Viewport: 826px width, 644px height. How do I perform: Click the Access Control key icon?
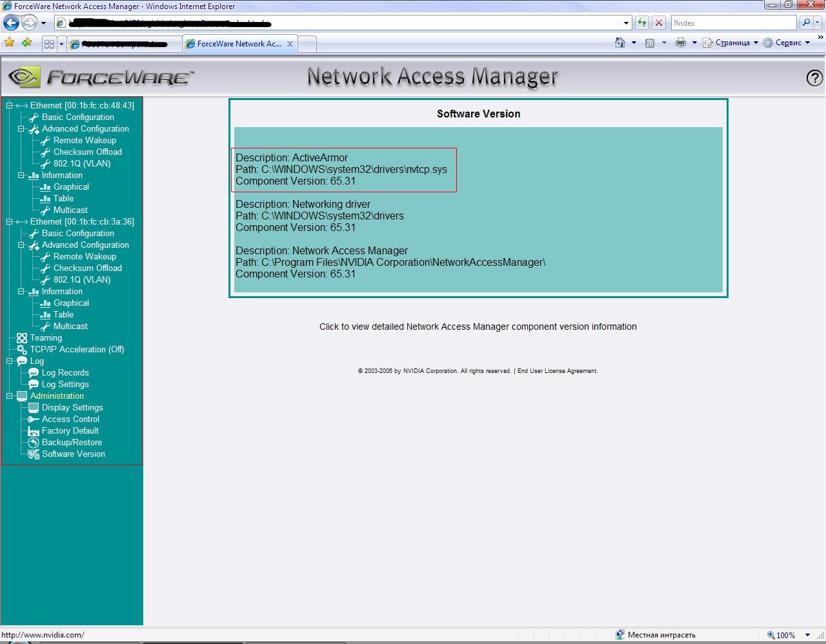34,419
